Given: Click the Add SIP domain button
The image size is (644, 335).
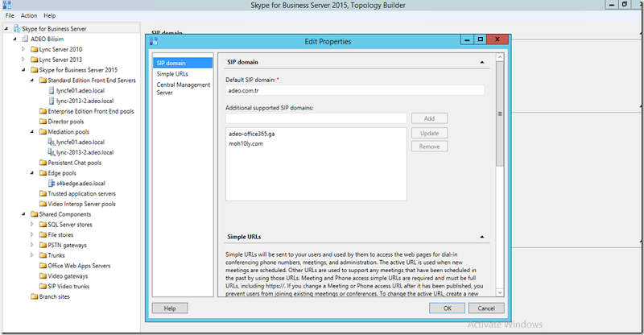Looking at the screenshot, I should [429, 118].
